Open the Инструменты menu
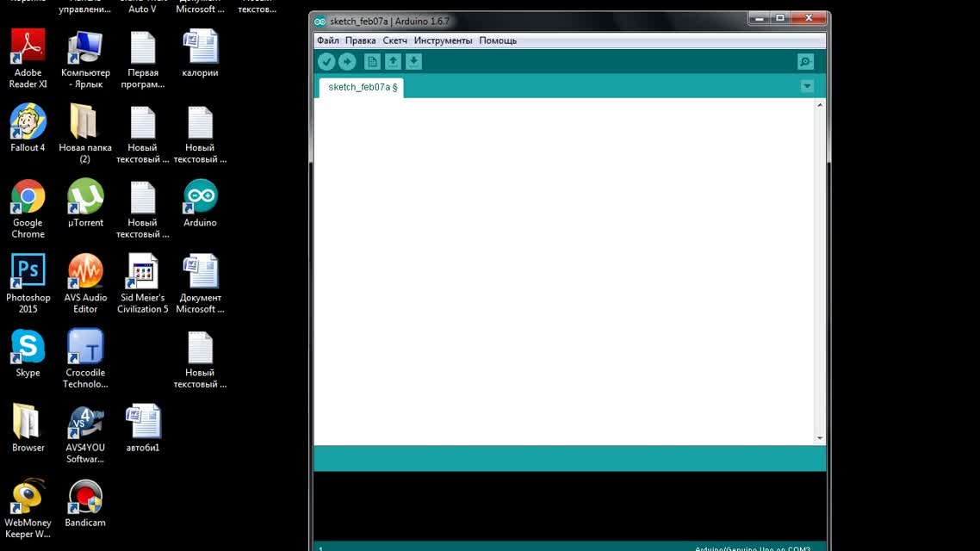This screenshot has height=551, width=980. pyautogui.click(x=443, y=40)
